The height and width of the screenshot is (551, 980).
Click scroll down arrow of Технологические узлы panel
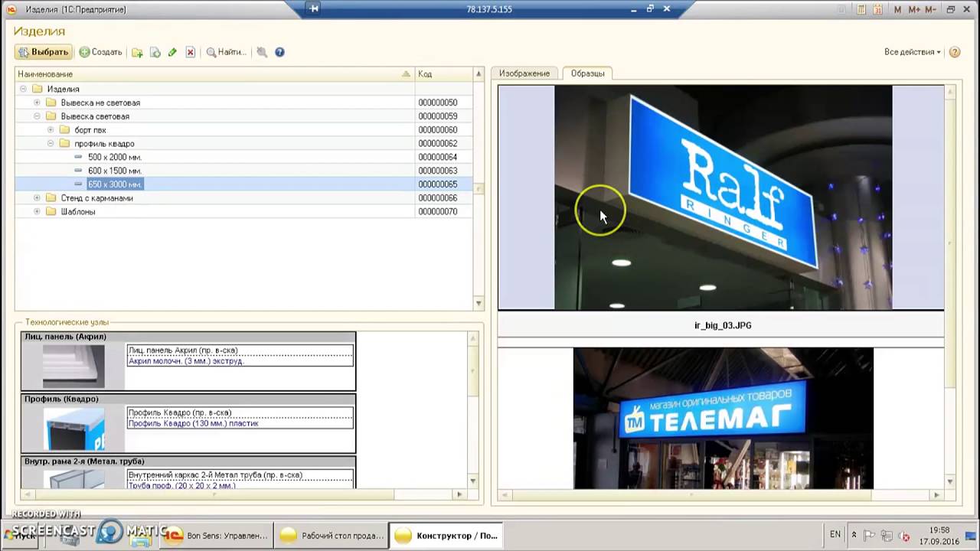[x=472, y=481]
